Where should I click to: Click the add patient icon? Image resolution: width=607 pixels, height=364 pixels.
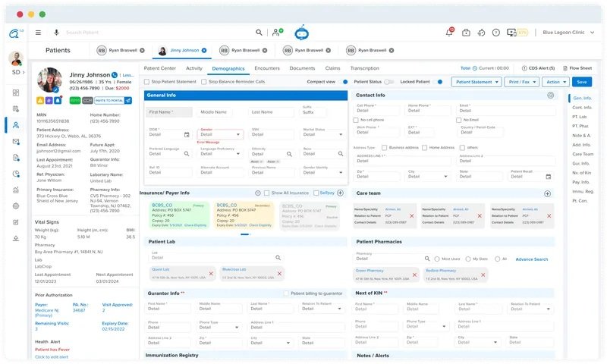pos(278,33)
